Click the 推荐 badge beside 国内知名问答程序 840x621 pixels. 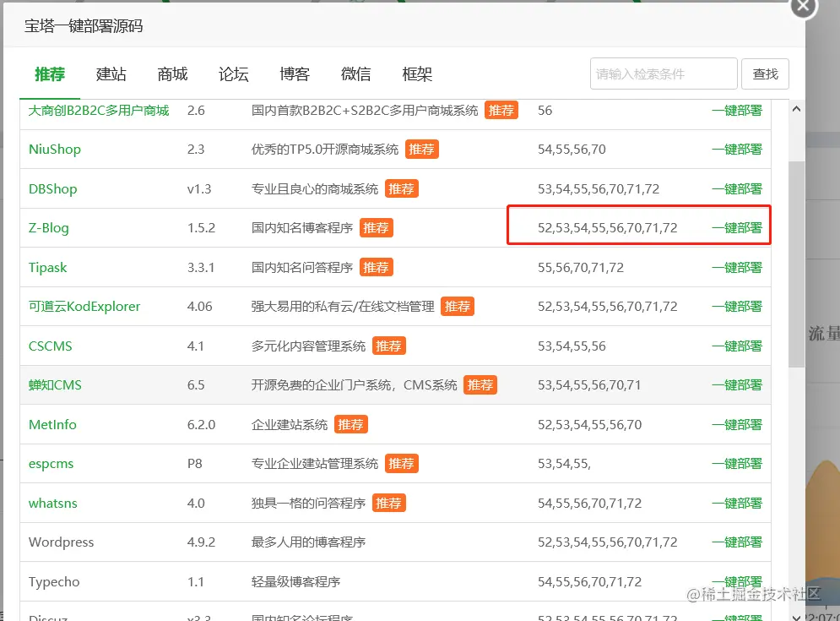(x=376, y=268)
